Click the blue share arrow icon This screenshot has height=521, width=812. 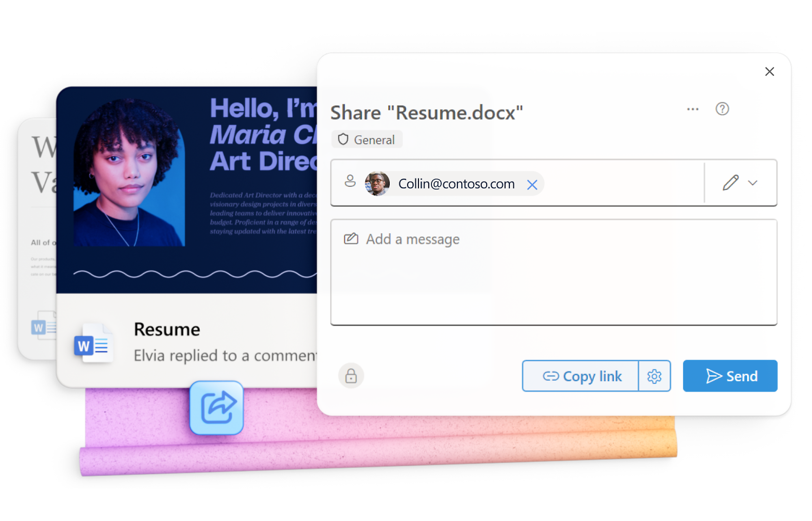click(x=216, y=408)
